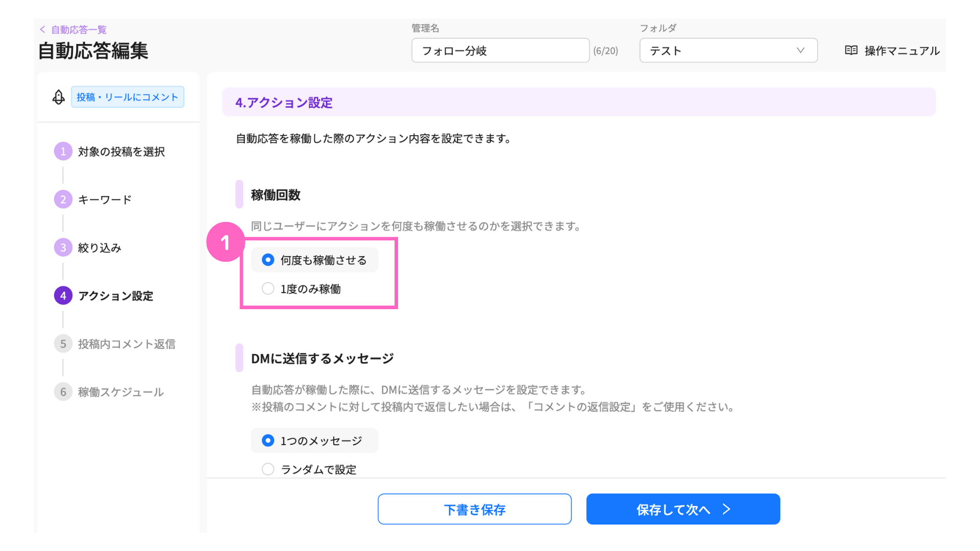Select the 1度のみ稼働 radio option
Image resolution: width=980 pixels, height=551 pixels.
pyautogui.click(x=268, y=288)
